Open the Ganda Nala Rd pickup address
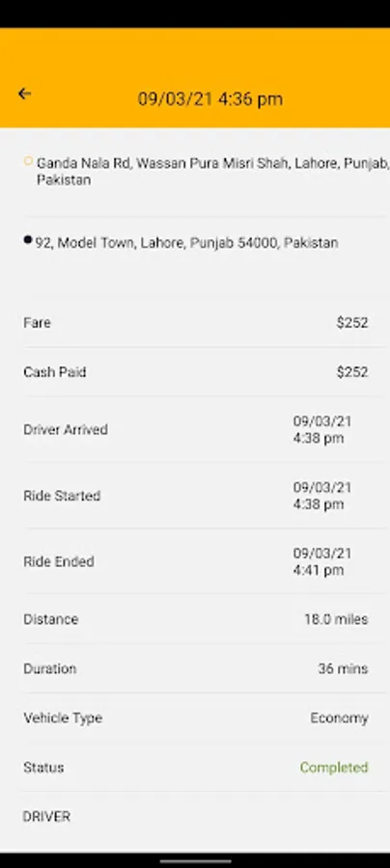Image resolution: width=390 pixels, height=868 pixels. click(x=213, y=172)
